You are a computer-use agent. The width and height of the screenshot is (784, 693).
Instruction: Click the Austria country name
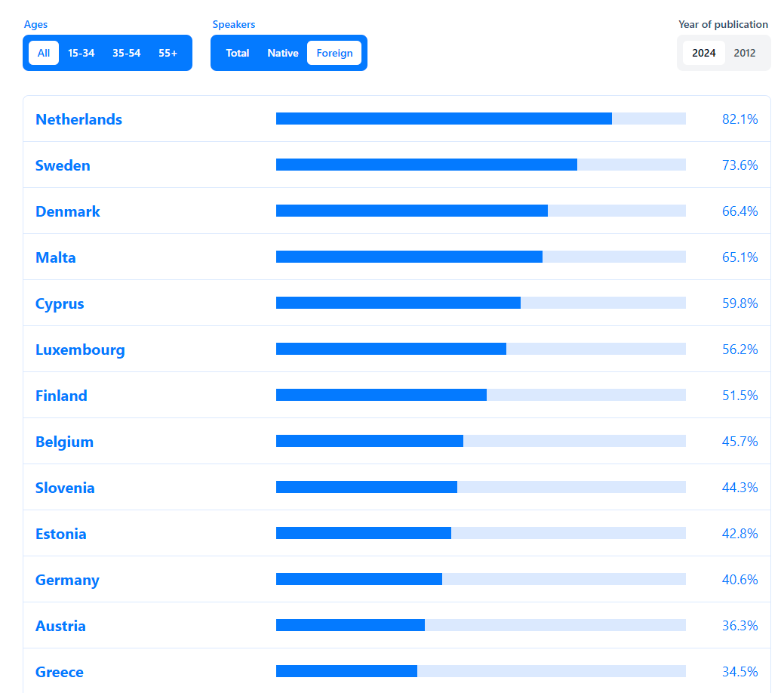[60, 626]
